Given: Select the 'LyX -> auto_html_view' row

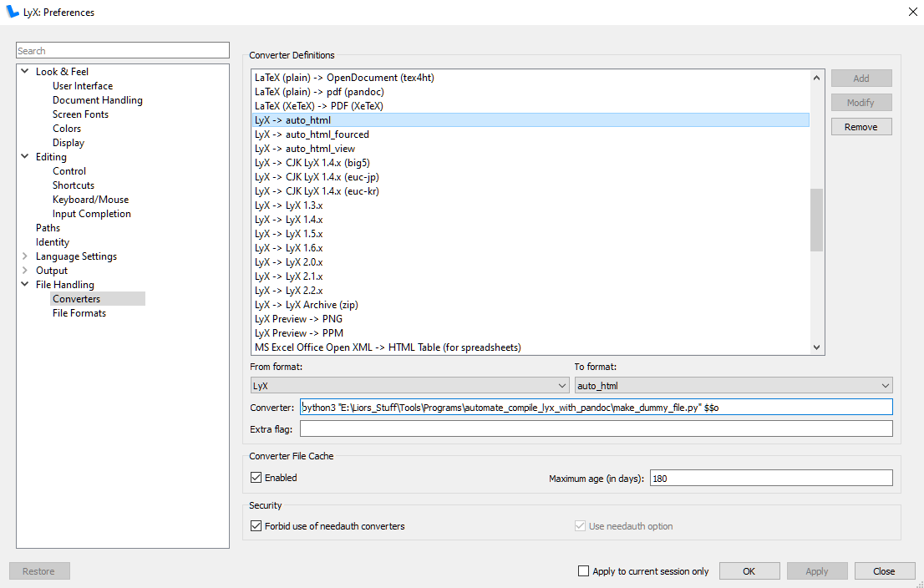Looking at the screenshot, I should [x=531, y=149].
